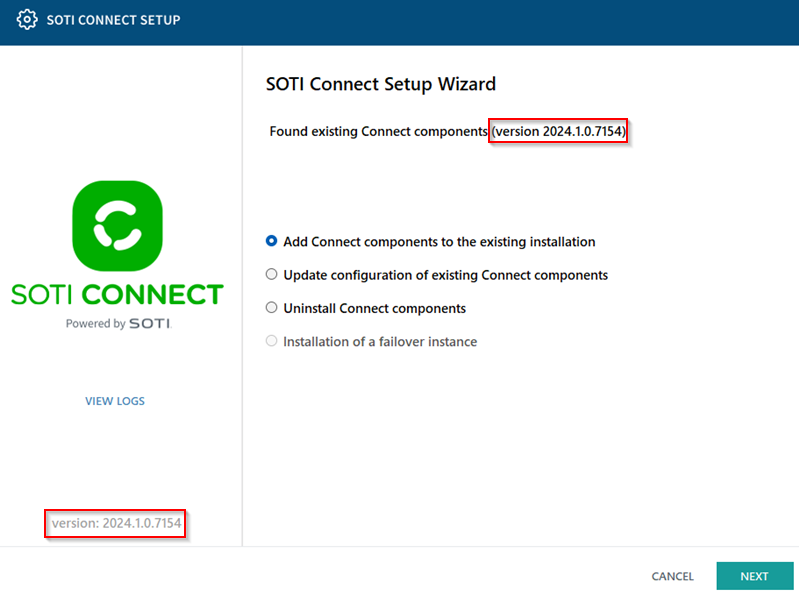Click the NEXT button
The height and width of the screenshot is (596, 799).
tap(755, 576)
